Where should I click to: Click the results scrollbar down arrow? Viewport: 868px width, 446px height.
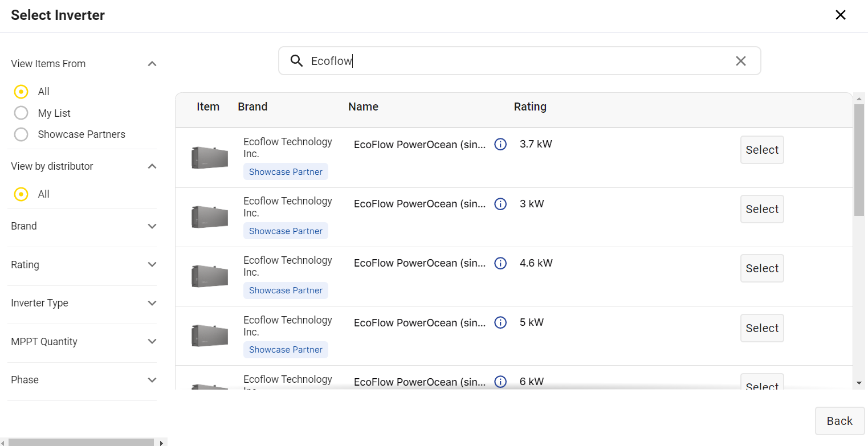859,383
